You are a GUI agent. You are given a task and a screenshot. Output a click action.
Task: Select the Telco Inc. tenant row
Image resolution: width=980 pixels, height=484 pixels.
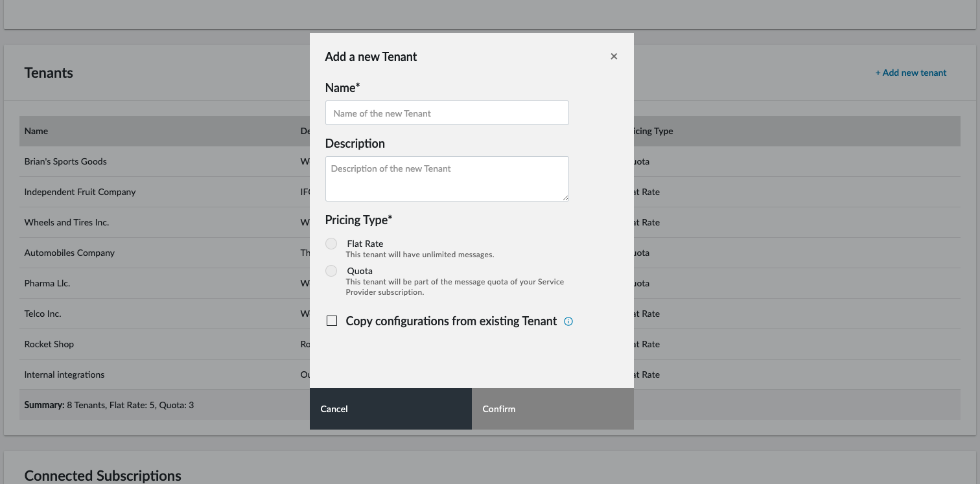[489, 314]
